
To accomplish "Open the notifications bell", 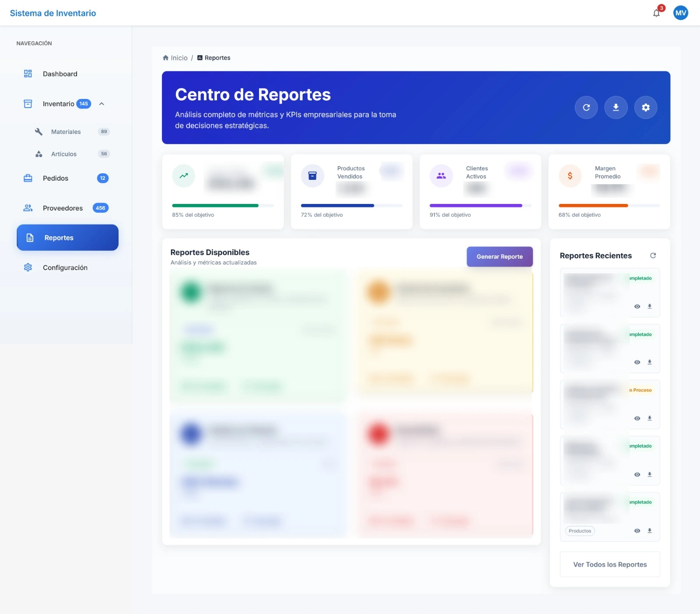I will pyautogui.click(x=656, y=13).
